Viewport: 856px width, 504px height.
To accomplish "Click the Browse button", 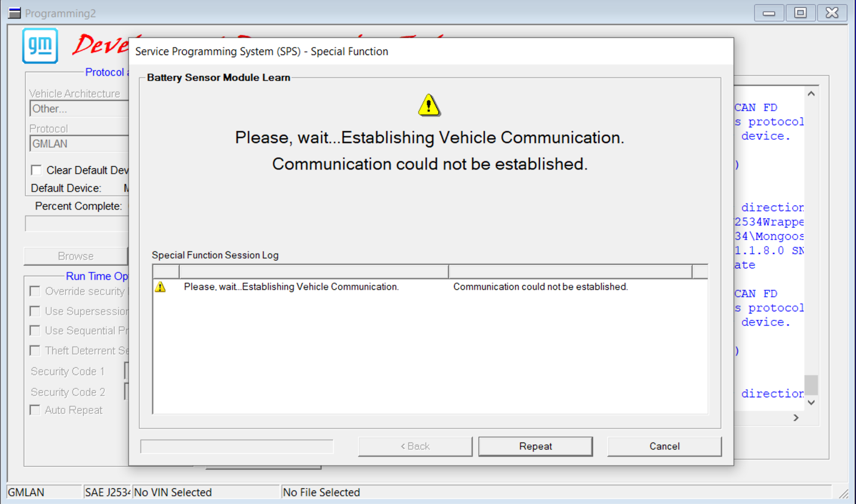I will [x=76, y=256].
